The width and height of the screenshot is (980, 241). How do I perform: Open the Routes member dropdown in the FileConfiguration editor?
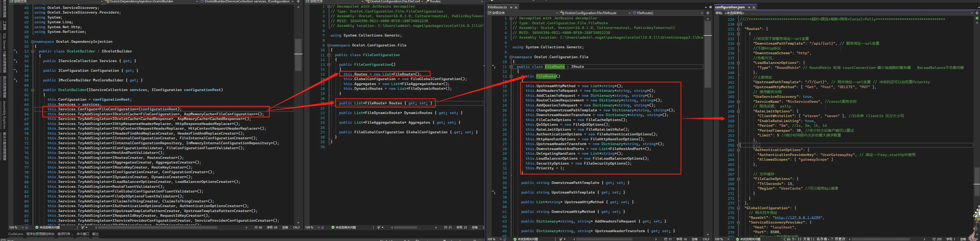point(455,2)
